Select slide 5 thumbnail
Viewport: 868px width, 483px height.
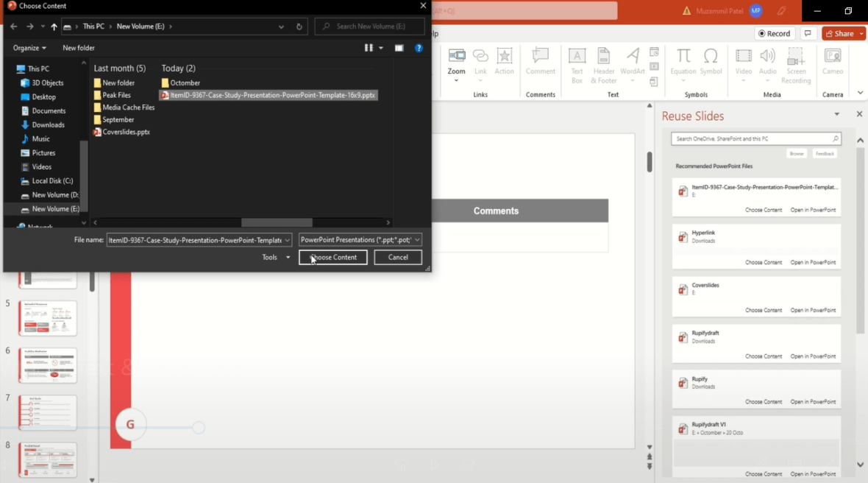[48, 318]
